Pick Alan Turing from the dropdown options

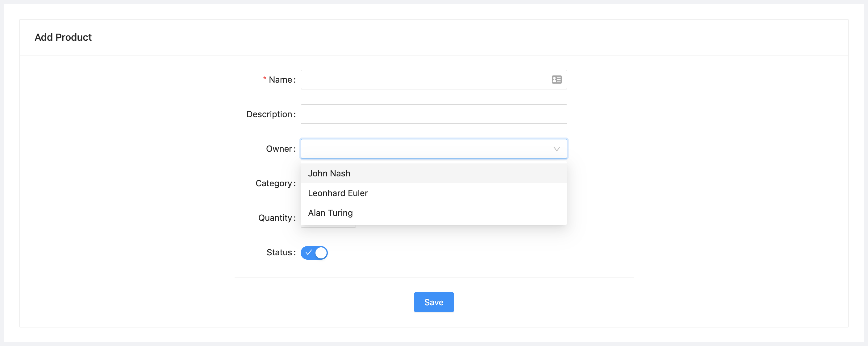pyautogui.click(x=330, y=213)
